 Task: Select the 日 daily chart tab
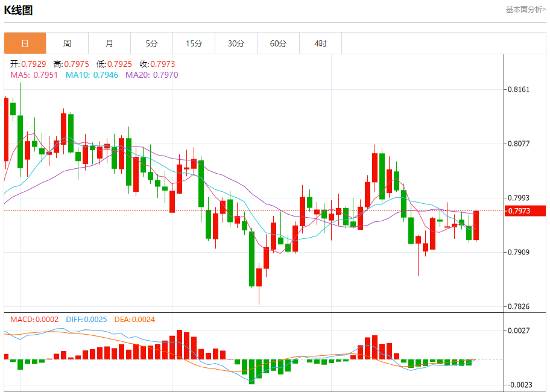point(25,43)
